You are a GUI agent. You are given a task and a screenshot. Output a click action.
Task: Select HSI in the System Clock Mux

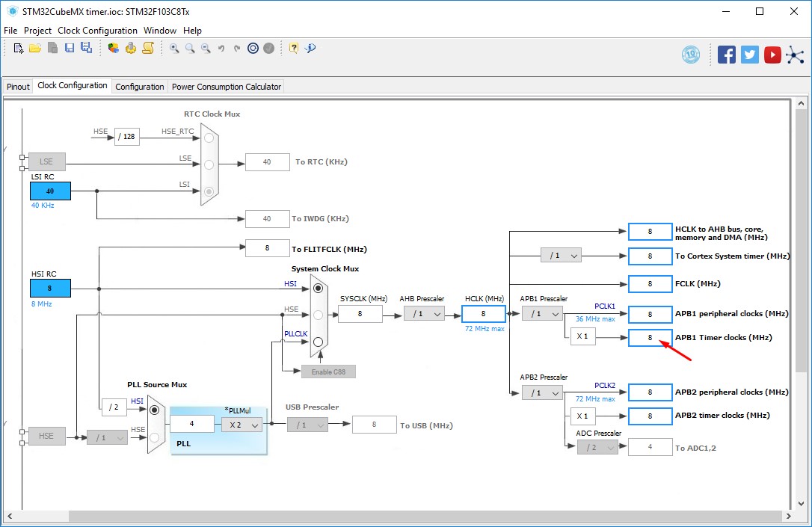318,288
